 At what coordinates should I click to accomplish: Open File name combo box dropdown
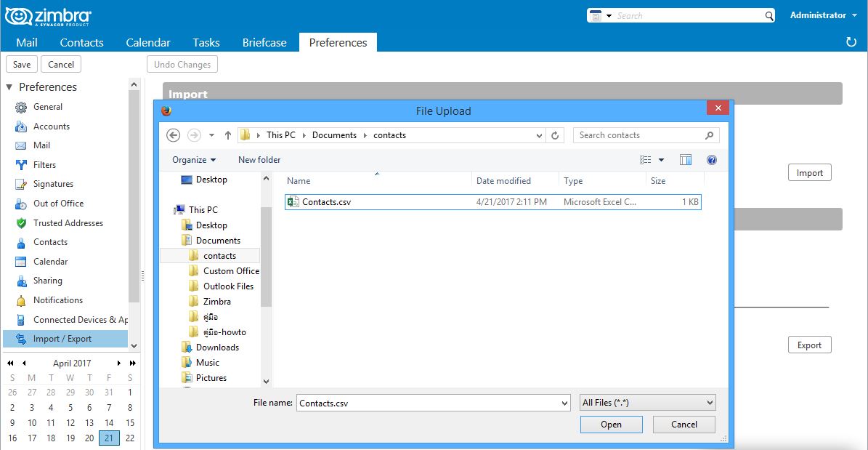(564, 403)
